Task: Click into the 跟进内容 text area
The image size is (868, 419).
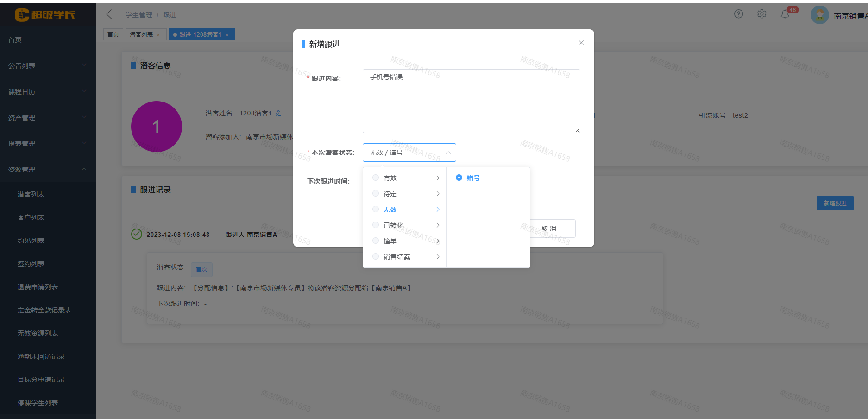Action: click(471, 101)
